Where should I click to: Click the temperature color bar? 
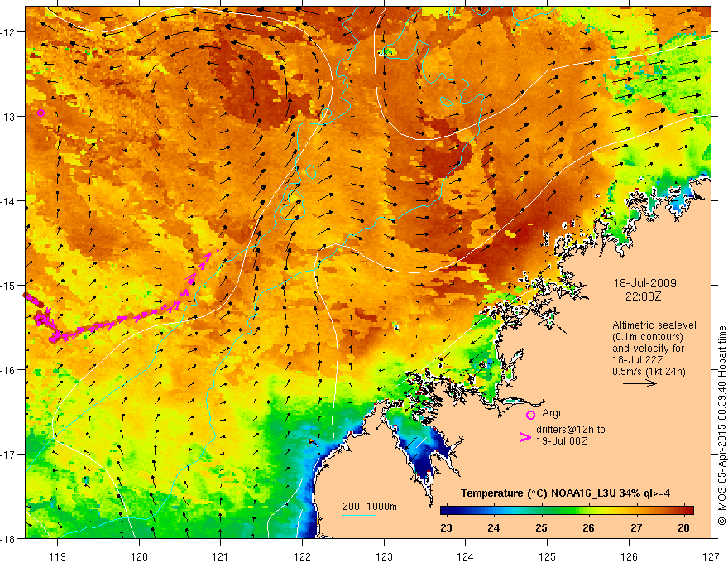567,510
